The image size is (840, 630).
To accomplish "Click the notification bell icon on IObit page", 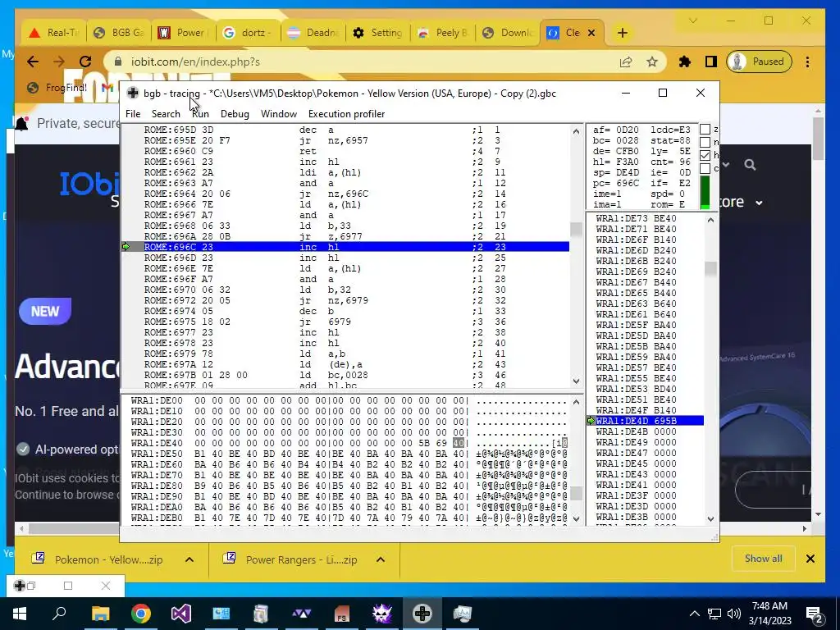I will (x=21, y=124).
